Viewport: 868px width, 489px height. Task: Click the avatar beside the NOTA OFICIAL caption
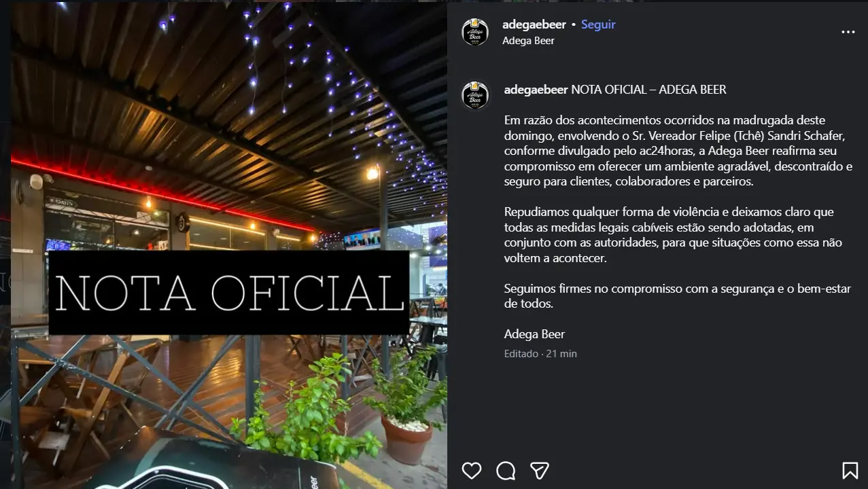475,96
